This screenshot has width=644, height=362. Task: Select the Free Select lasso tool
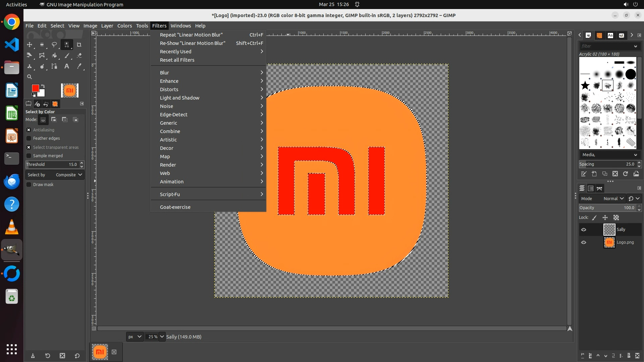[x=54, y=45]
